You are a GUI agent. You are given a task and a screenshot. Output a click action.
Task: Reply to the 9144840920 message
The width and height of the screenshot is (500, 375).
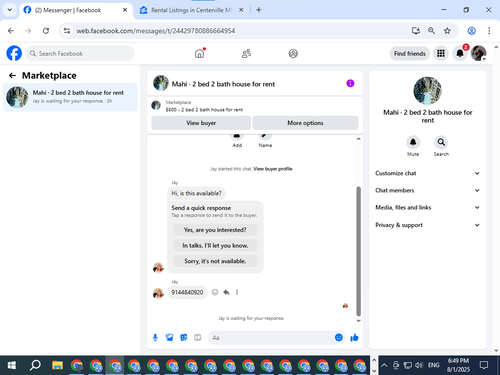tap(226, 292)
